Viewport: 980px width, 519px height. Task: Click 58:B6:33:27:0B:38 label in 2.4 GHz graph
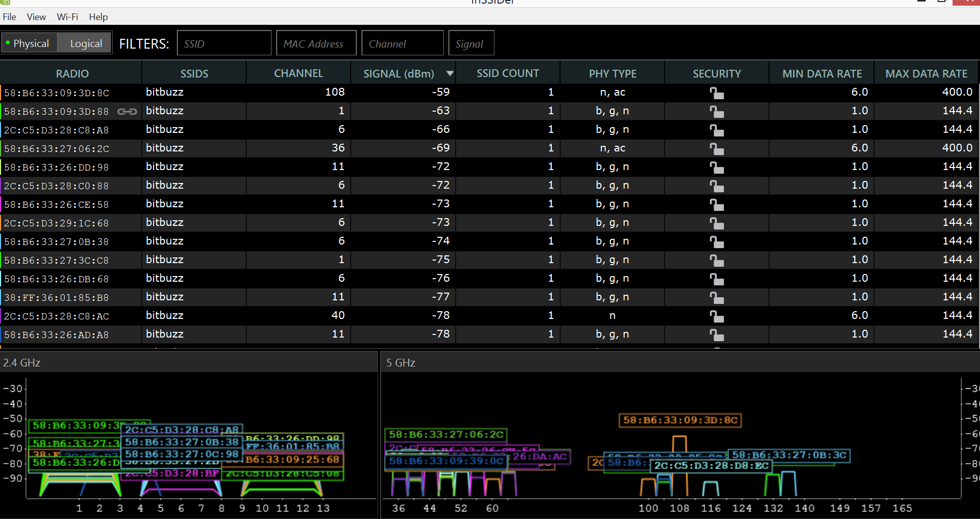click(182, 442)
